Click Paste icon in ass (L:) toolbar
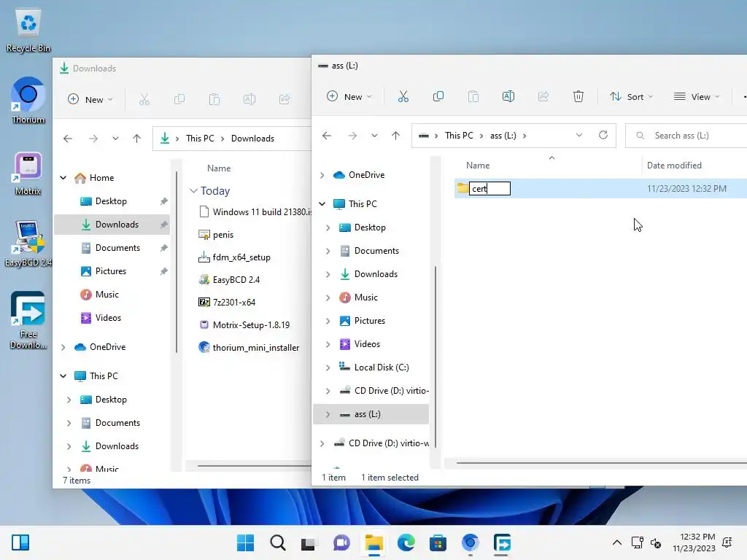Viewport: 747px width, 560px height. [473, 97]
